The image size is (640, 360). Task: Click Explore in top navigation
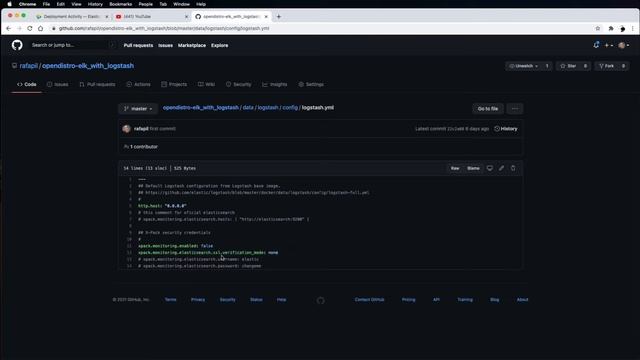(220, 45)
